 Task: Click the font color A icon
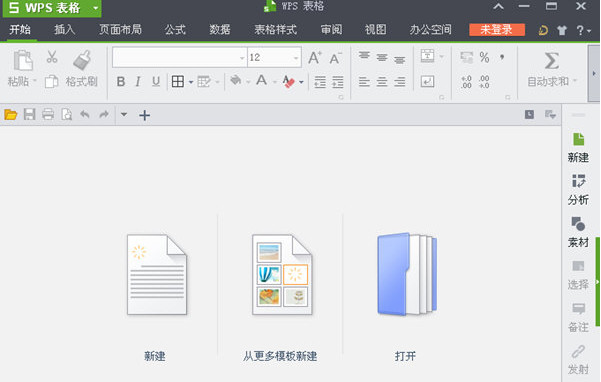pyautogui.click(x=262, y=80)
